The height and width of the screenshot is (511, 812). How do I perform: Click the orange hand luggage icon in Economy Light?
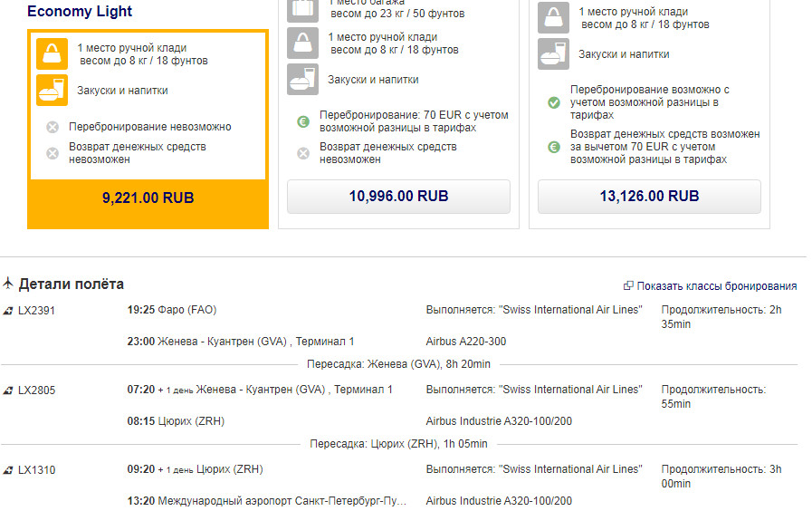52,53
